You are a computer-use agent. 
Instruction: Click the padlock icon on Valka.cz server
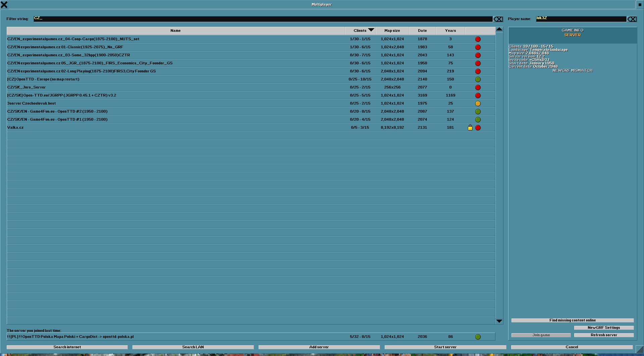[x=470, y=127]
